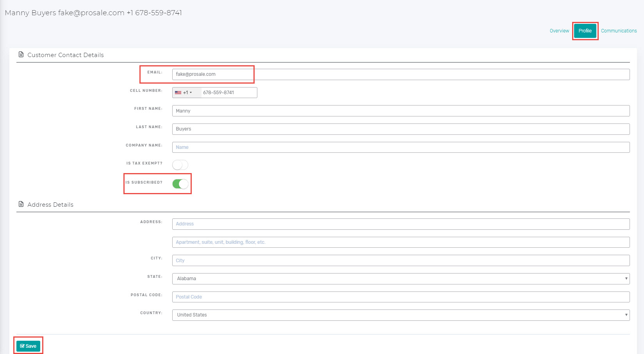Select the Profile tab
Image resolution: width=644 pixels, height=354 pixels.
click(x=585, y=31)
